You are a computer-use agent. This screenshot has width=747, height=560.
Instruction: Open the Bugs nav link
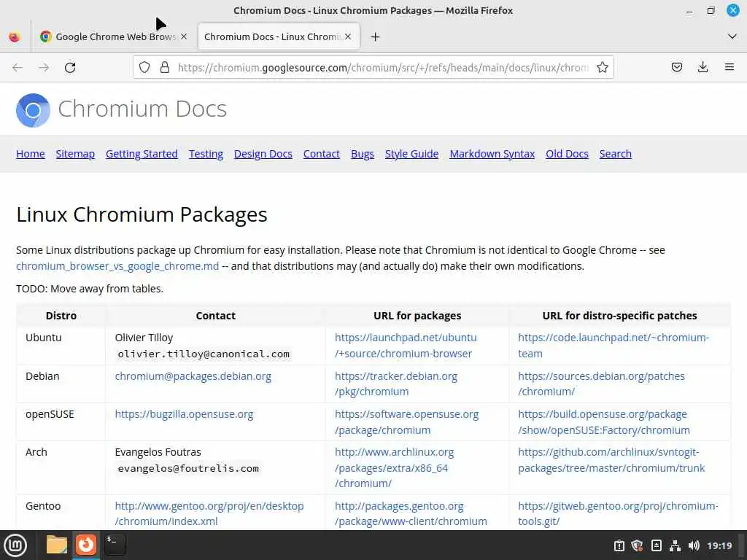363,154
